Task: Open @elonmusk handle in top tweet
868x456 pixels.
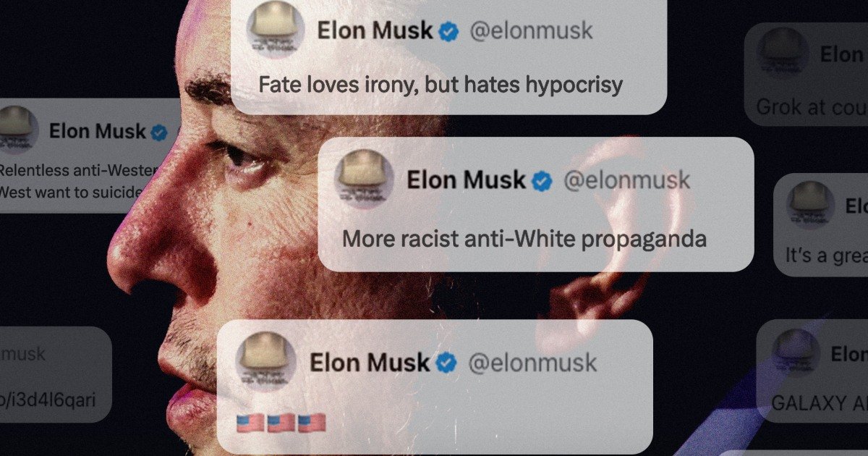Action: (x=532, y=31)
